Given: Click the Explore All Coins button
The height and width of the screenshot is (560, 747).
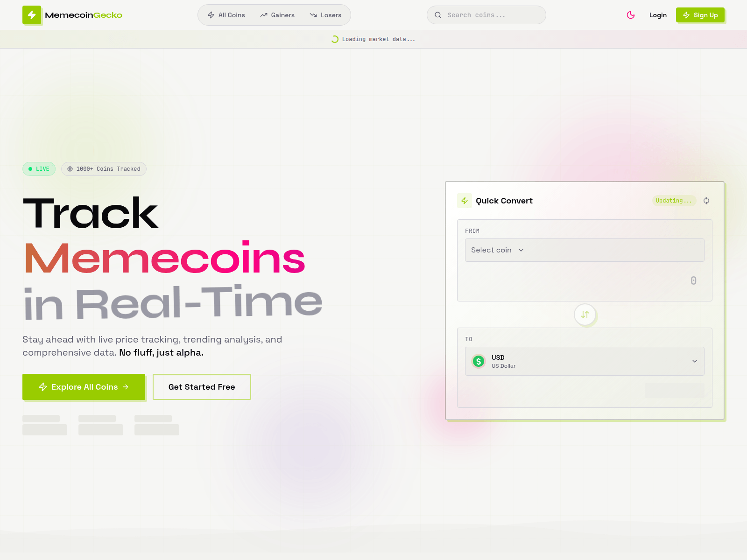Looking at the screenshot, I should click(x=84, y=387).
